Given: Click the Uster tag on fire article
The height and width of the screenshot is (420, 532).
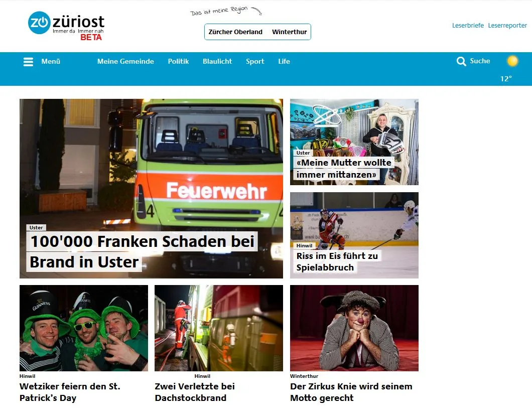Looking at the screenshot, I should point(36,228).
